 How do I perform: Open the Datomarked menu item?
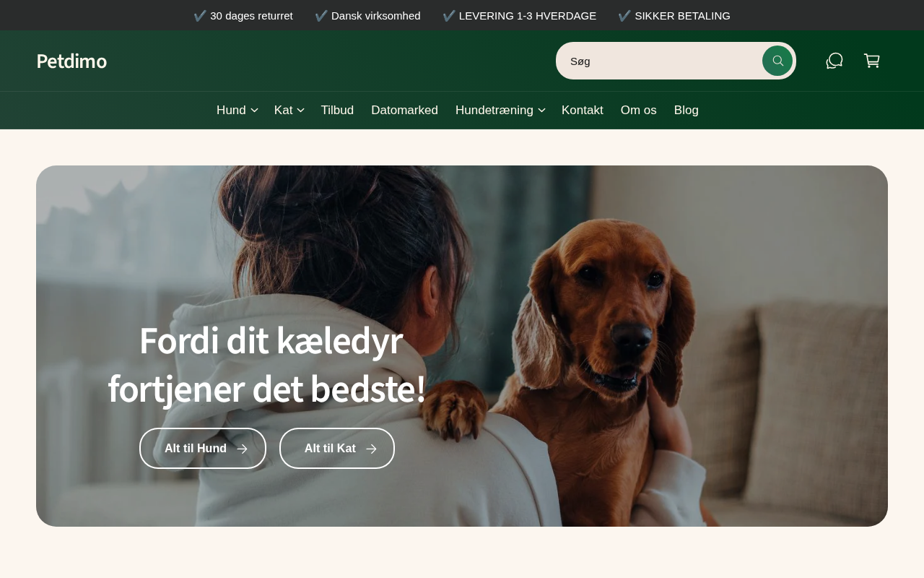pos(404,111)
